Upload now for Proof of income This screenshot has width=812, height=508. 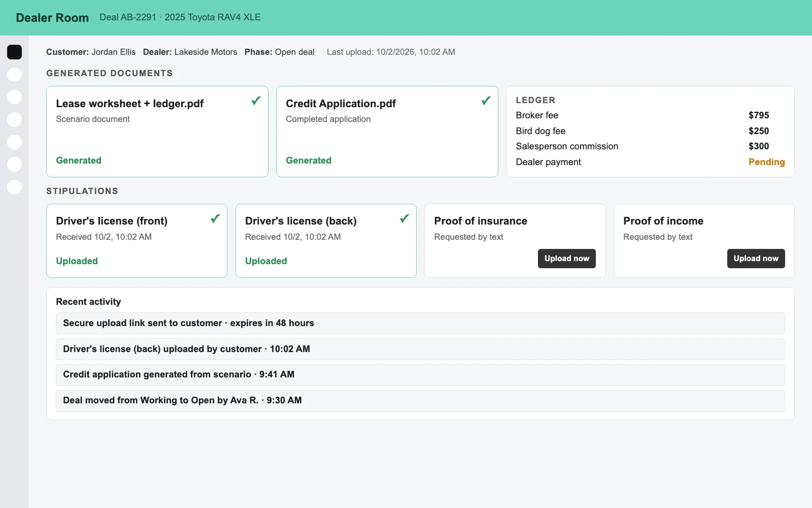click(756, 259)
